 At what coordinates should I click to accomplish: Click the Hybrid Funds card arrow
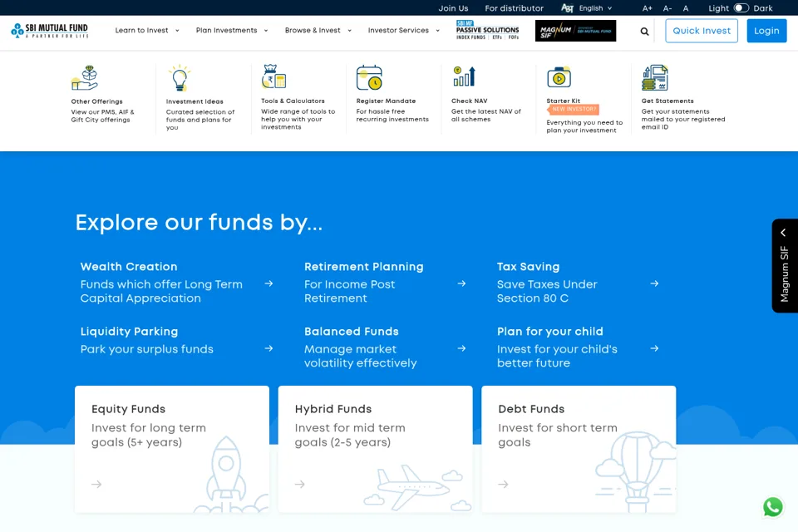300,484
